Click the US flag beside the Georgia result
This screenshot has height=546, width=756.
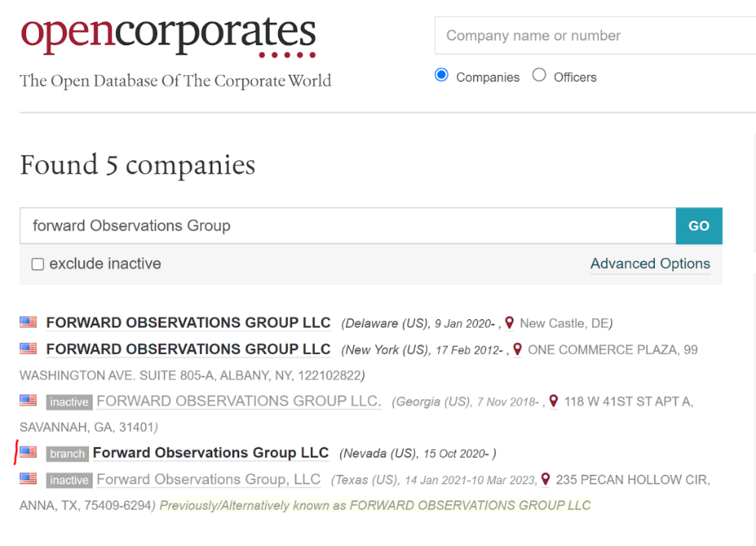click(x=28, y=400)
